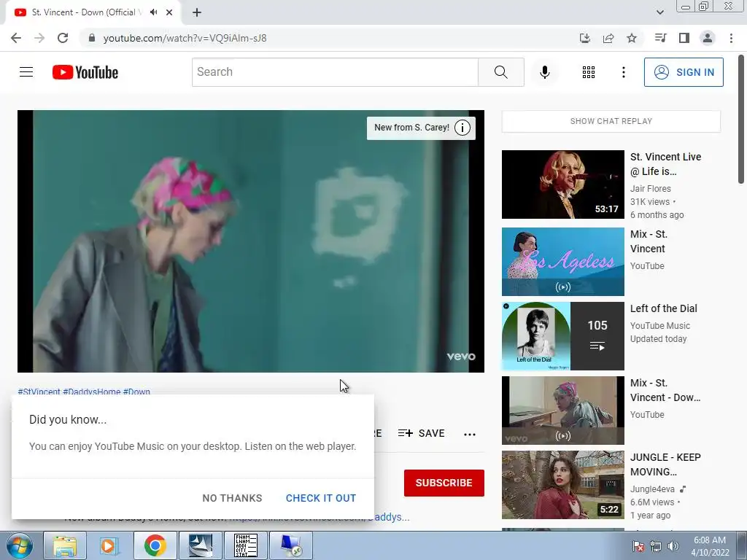Click the Jungle4eva channel name
Image resolution: width=747 pixels, height=560 pixels.
pos(652,489)
